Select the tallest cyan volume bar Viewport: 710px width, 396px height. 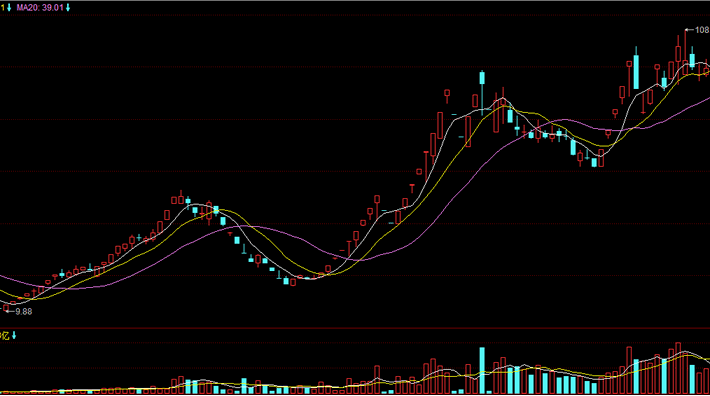pos(482,370)
